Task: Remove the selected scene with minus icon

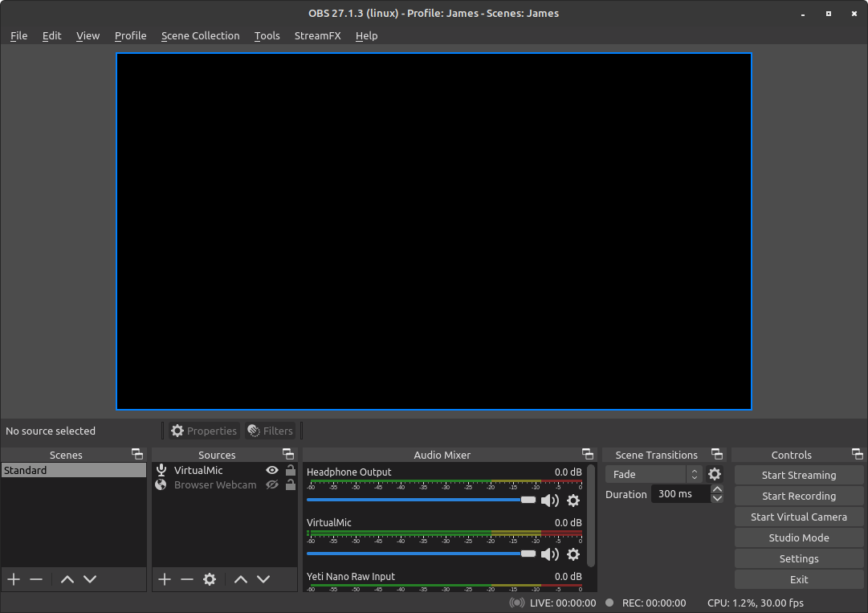Action: point(36,579)
